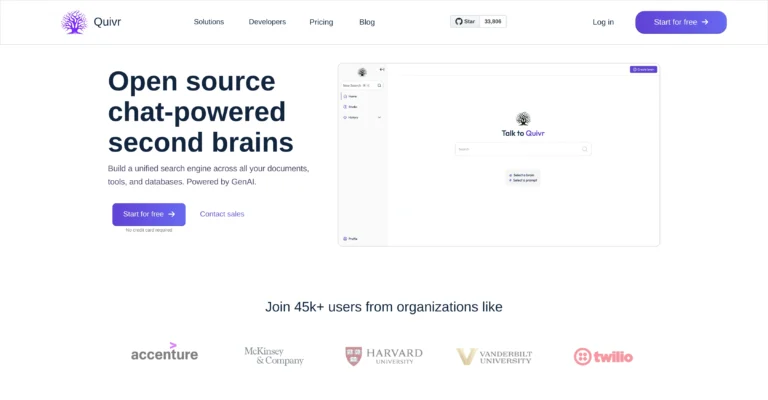768x400 pixels.
Task: Click the search field in the app preview
Action: point(518,149)
